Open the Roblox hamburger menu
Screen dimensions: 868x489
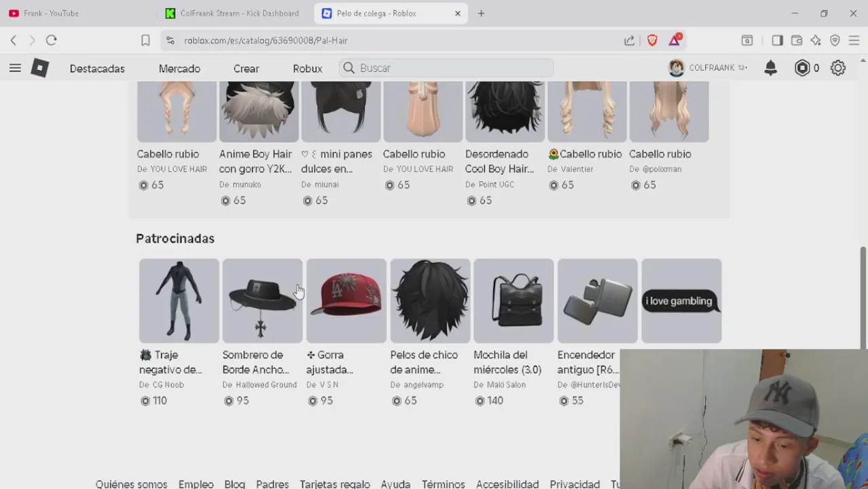point(15,68)
